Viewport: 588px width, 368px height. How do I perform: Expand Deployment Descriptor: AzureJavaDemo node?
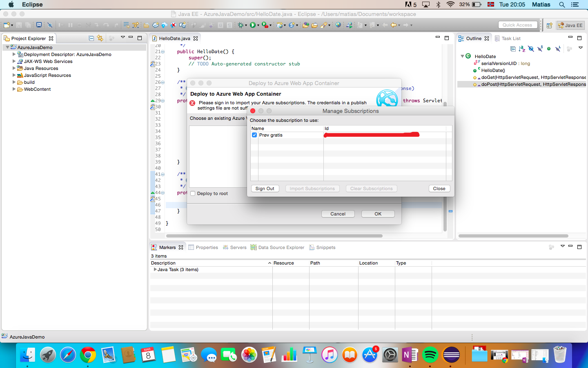coord(14,54)
